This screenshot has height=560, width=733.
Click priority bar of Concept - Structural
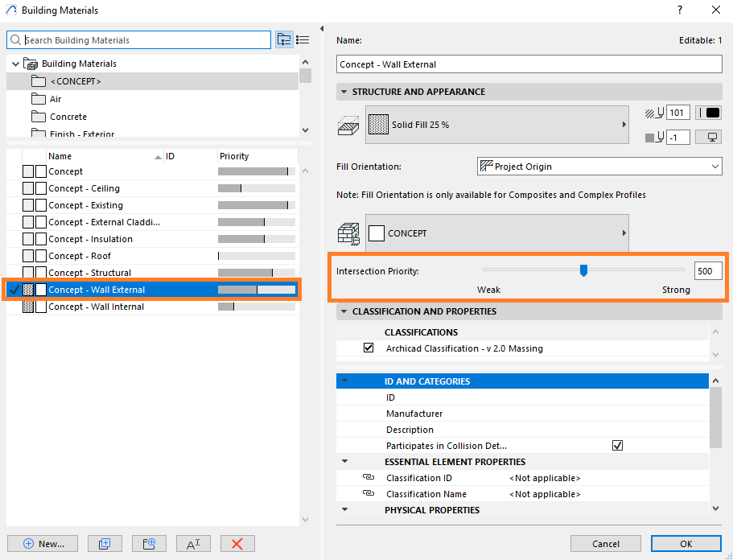coord(257,273)
